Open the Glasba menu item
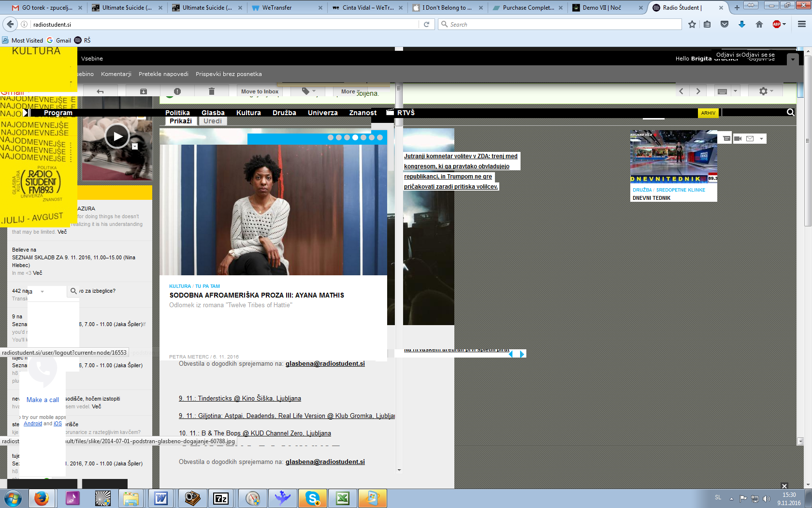 [213, 113]
